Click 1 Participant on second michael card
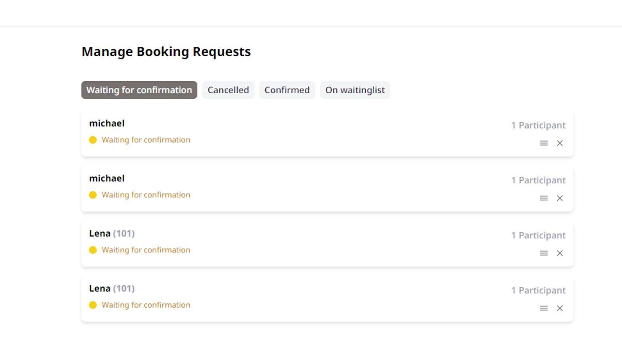The image size is (622, 364). (538, 181)
